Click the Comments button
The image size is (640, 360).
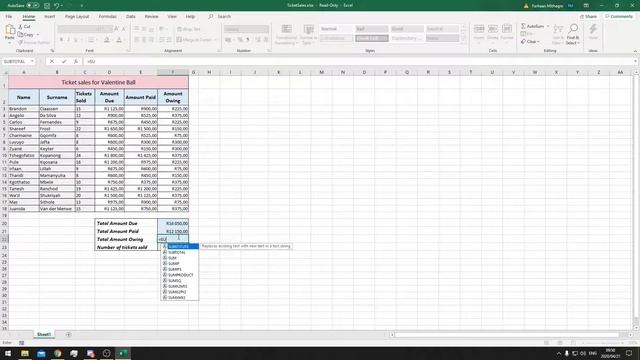coord(619,17)
